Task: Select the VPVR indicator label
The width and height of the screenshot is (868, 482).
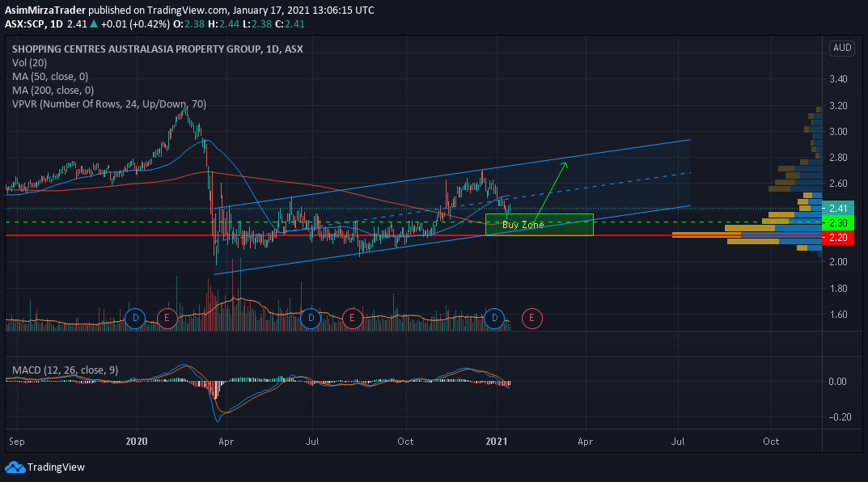Action: (109, 104)
